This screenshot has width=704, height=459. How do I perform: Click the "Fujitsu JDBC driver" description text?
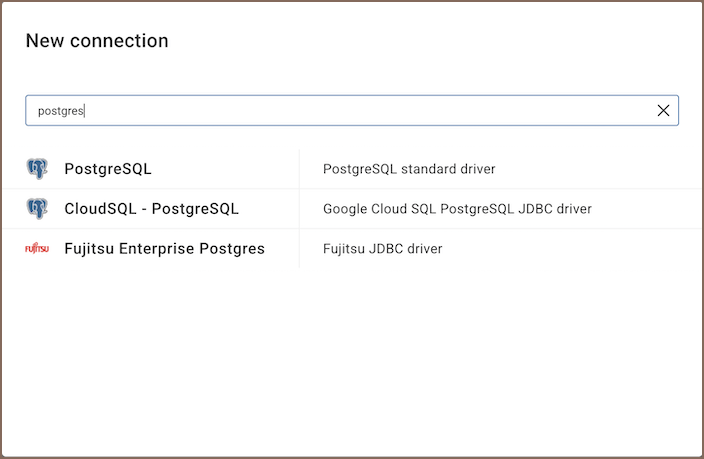382,249
